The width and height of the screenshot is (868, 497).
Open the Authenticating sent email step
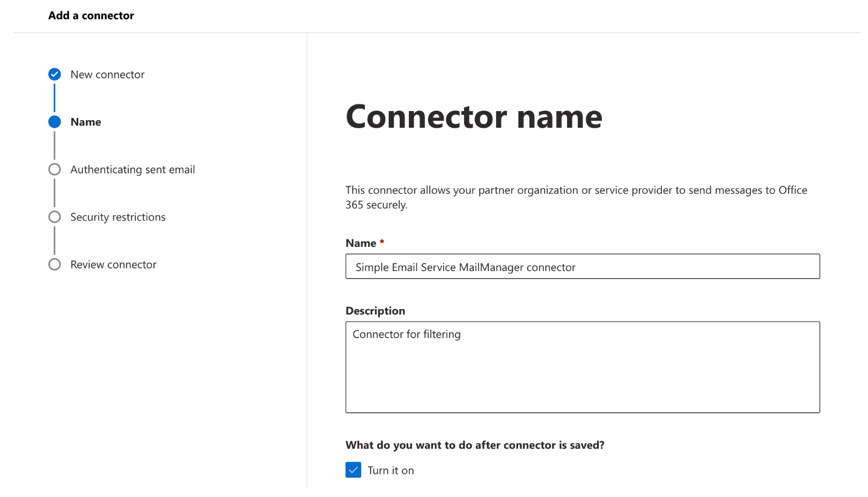[133, 169]
